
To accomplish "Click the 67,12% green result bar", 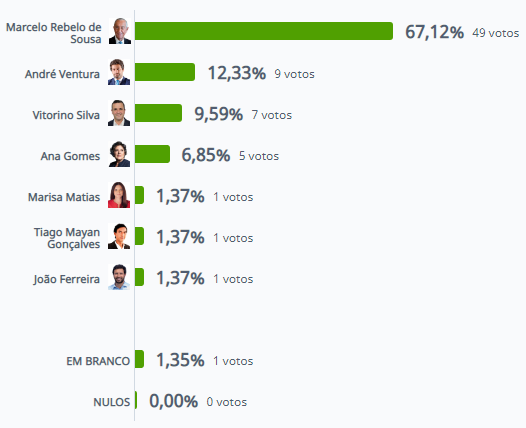I will pos(264,31).
